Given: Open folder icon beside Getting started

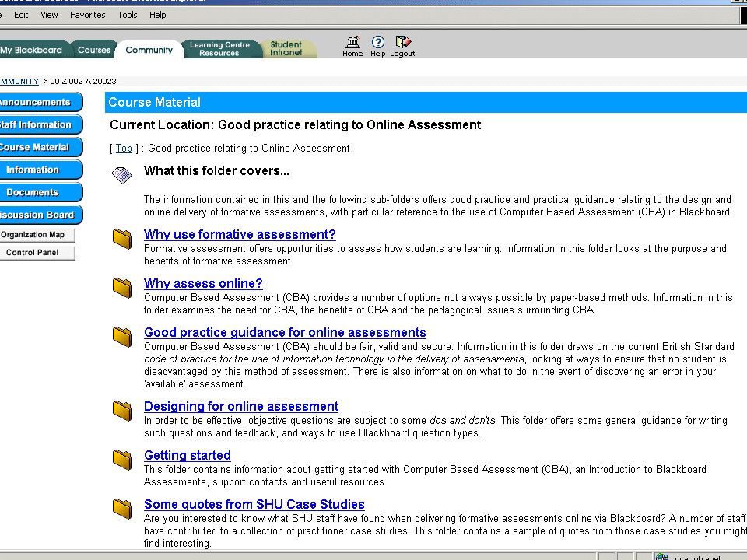Looking at the screenshot, I should click(122, 460).
